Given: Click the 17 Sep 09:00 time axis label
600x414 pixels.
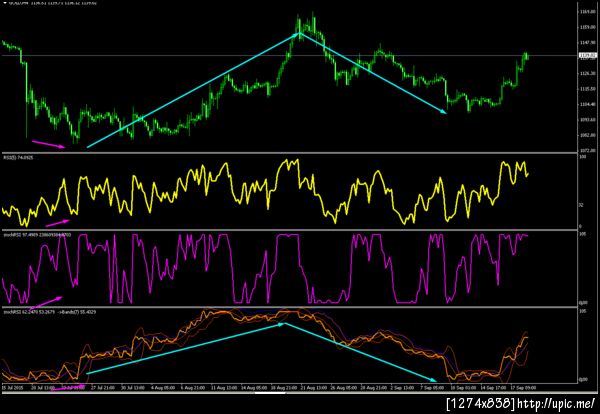Looking at the screenshot, I should 523,388.
